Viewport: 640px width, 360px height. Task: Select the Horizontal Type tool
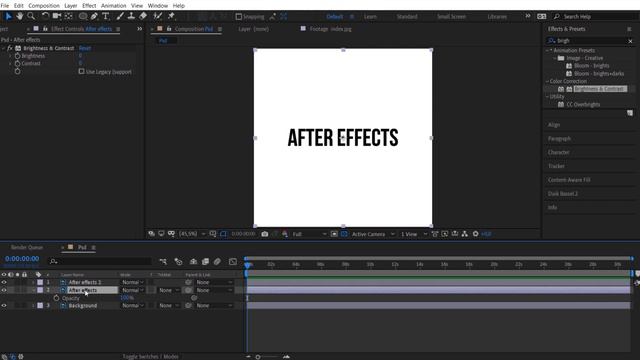pyautogui.click(x=106, y=16)
